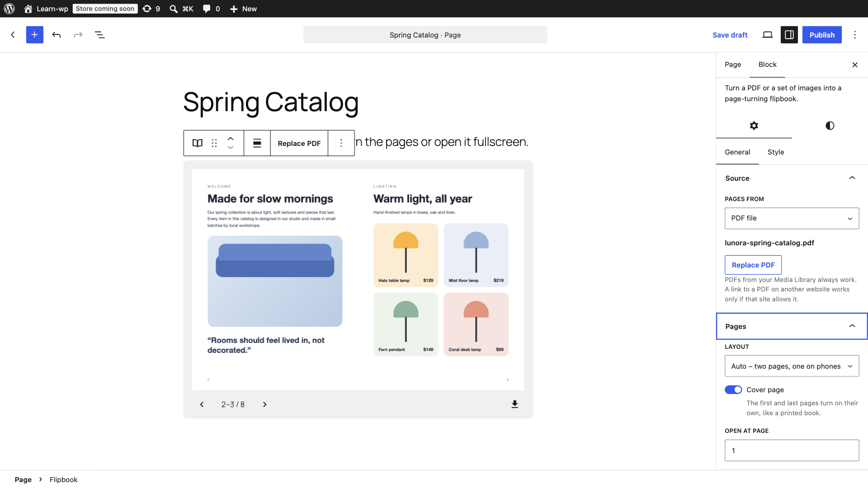Viewport: 868px width, 488px height.
Task: Publish the Spring Catalog page
Action: [x=822, y=35]
